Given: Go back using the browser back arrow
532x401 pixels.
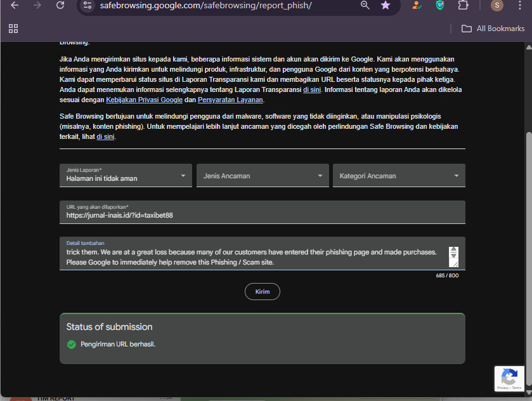Looking at the screenshot, I should [x=15, y=5].
